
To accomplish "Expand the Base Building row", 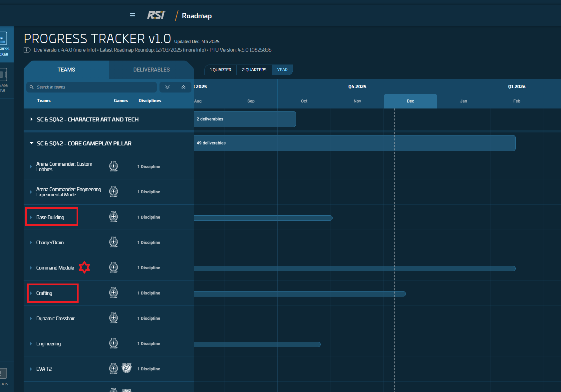I will point(31,217).
